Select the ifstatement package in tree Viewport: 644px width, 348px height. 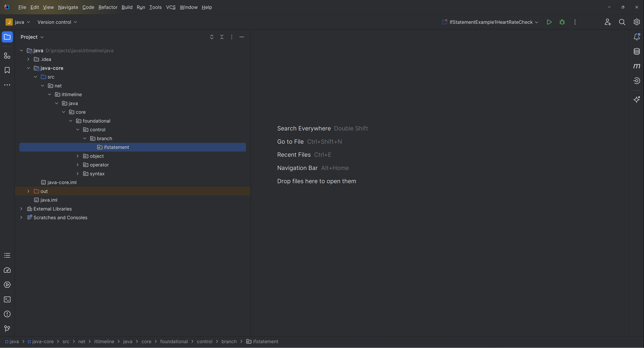pyautogui.click(x=132, y=147)
